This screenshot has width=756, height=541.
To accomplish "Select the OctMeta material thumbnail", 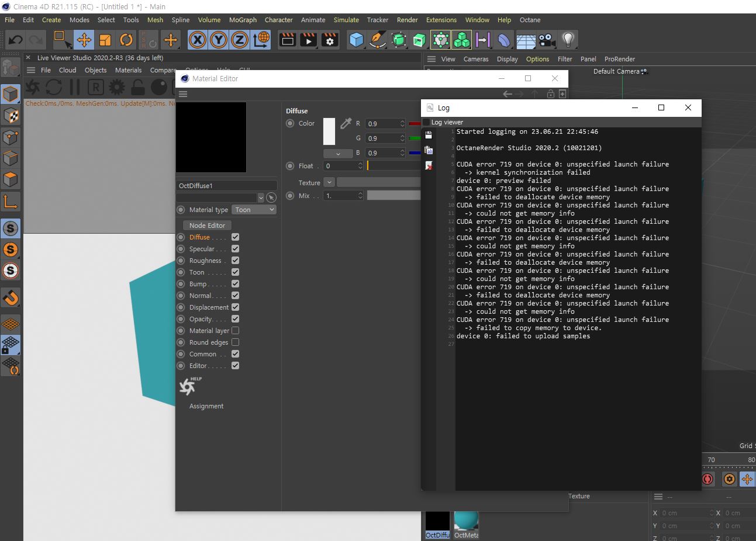I will 466,525.
